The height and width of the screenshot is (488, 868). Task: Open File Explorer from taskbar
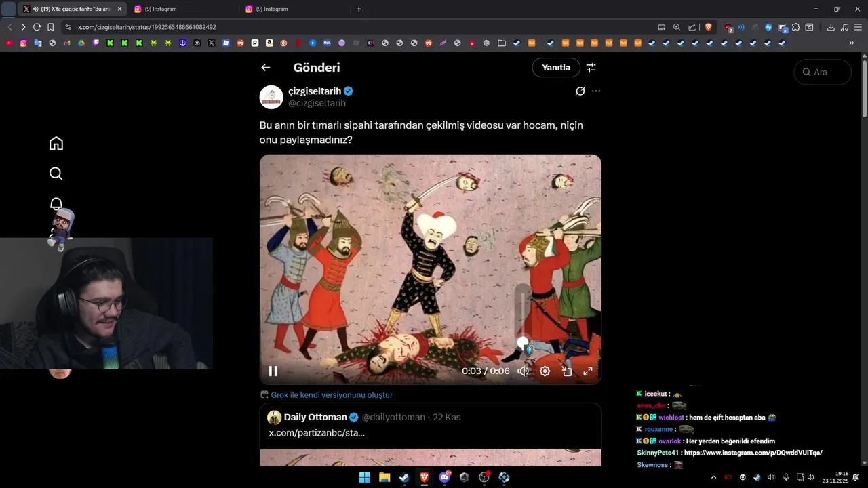pos(384,477)
